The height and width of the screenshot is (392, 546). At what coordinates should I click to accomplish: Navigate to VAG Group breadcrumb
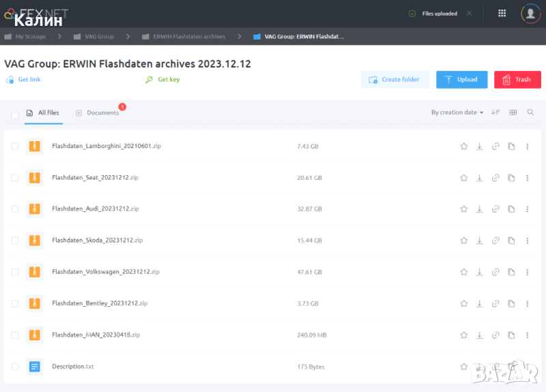[99, 37]
